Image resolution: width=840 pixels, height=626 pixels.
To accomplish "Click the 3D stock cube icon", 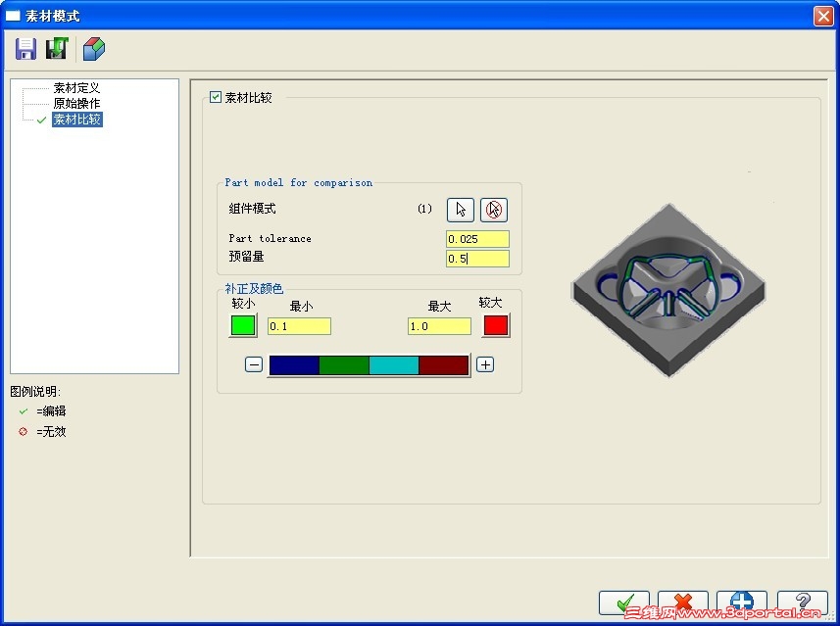I will [94, 49].
